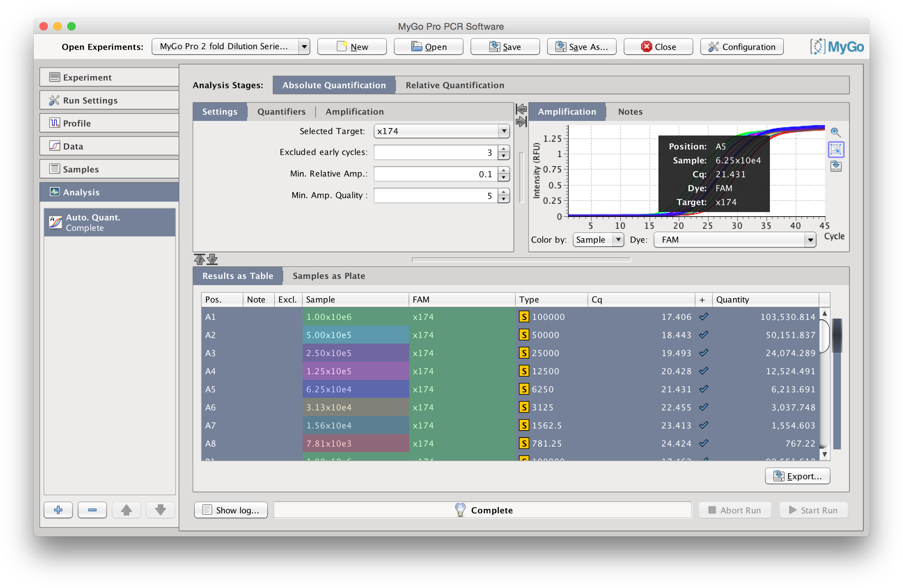Image resolution: width=903 pixels, height=588 pixels.
Task: Select the Results as Table tab
Action: tap(238, 276)
